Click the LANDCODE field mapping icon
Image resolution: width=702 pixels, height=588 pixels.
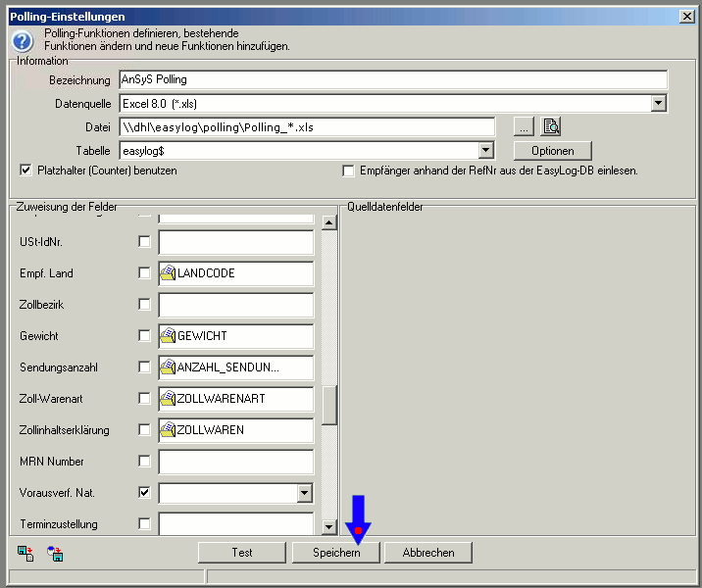[x=168, y=273]
